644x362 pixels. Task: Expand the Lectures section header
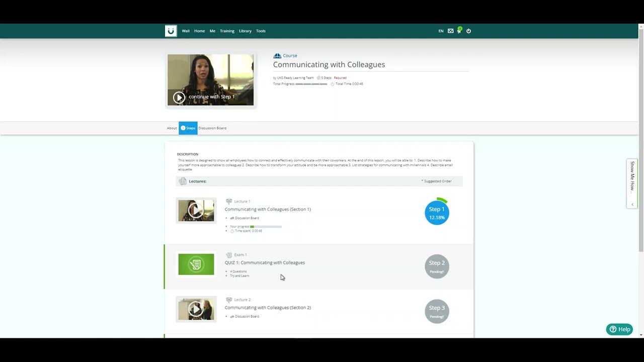point(197,181)
